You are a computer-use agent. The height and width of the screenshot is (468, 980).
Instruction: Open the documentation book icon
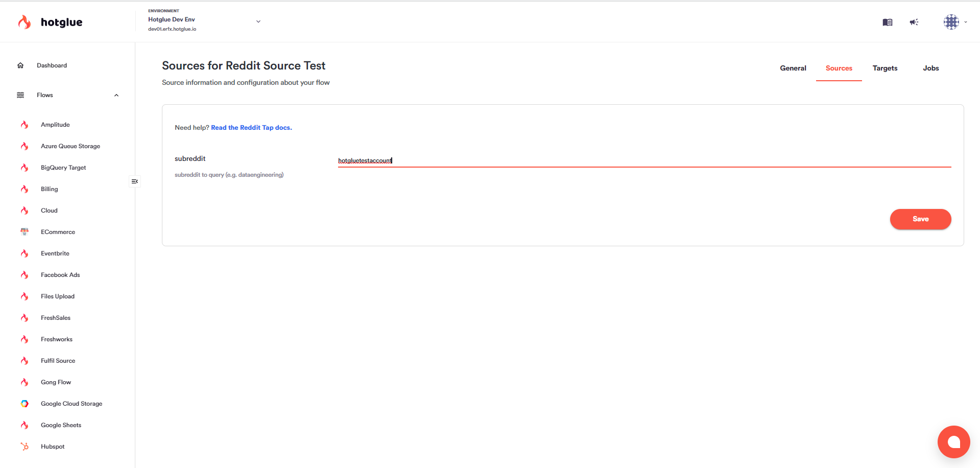(x=888, y=22)
